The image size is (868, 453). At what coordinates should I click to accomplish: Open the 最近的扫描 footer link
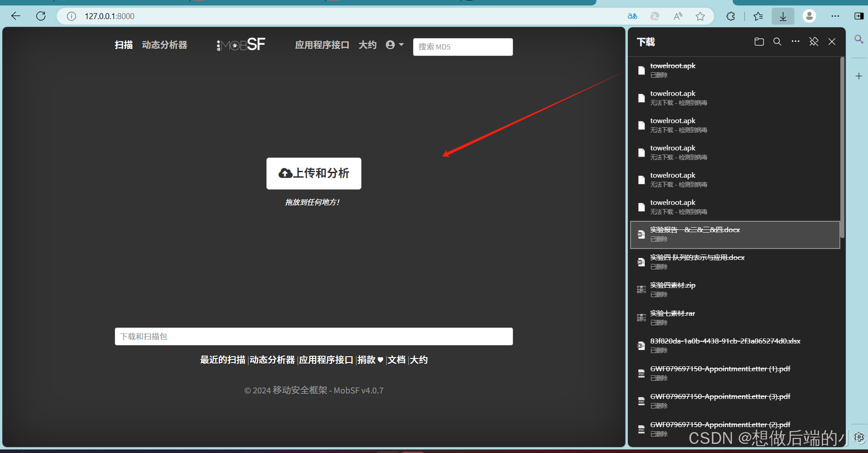tap(223, 360)
